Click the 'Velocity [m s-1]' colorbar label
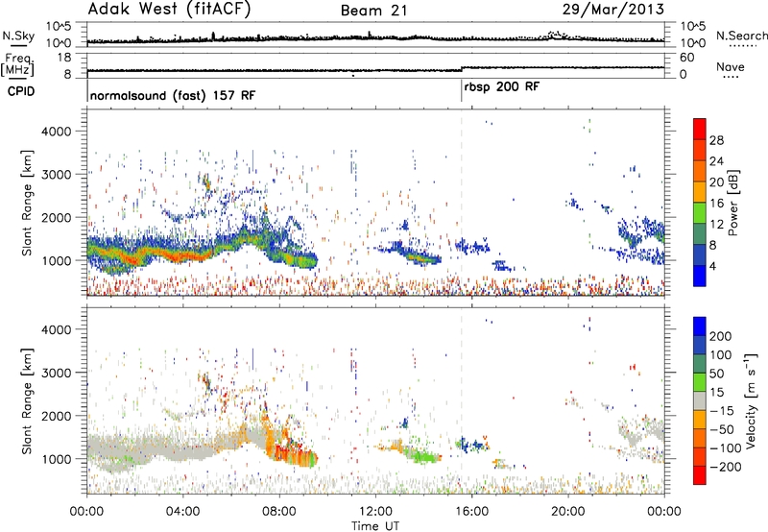The image size is (768, 532). click(x=751, y=400)
